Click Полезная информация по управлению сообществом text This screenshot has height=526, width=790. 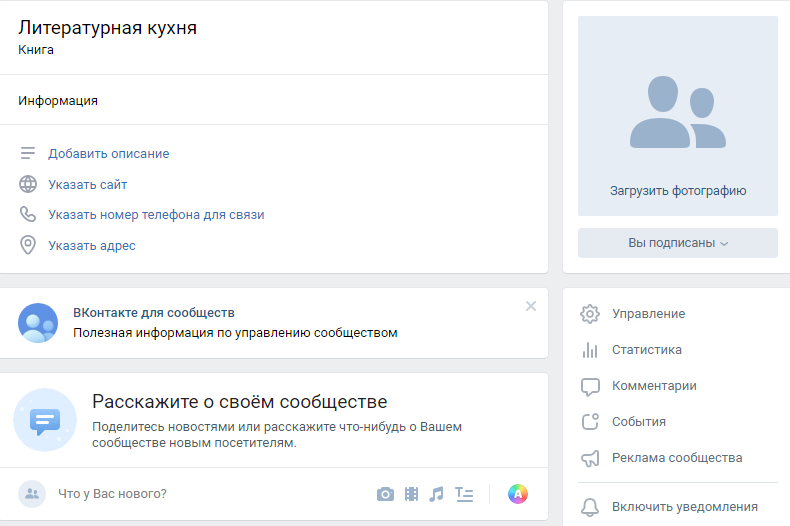[x=235, y=333]
